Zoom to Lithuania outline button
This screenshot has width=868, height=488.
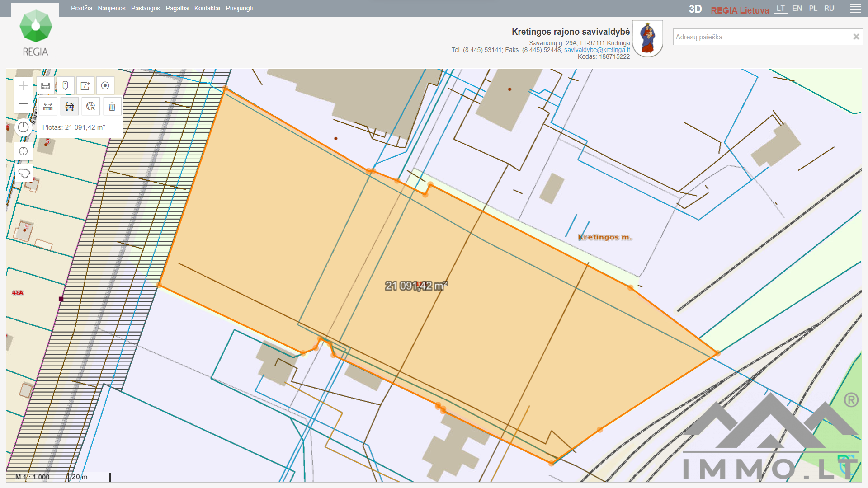(24, 173)
